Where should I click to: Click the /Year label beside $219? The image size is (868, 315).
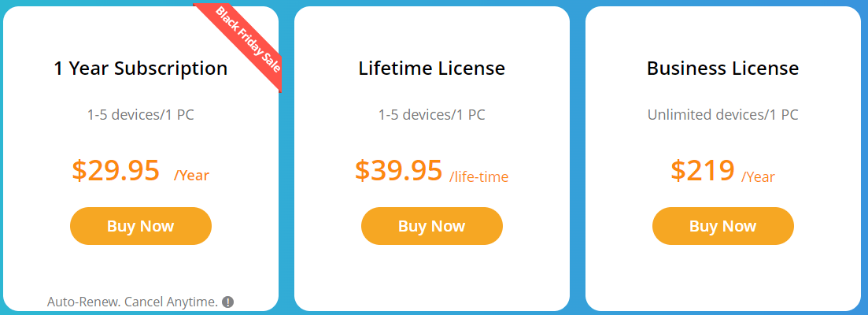tap(758, 177)
